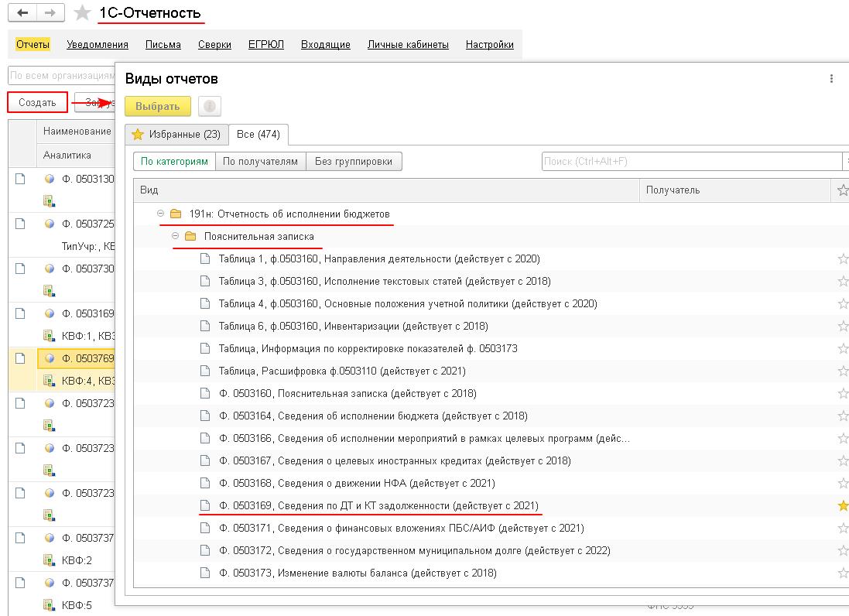Mark Таблица 1, ф.0503160 as favorite
849x616 pixels.
pos(843,258)
